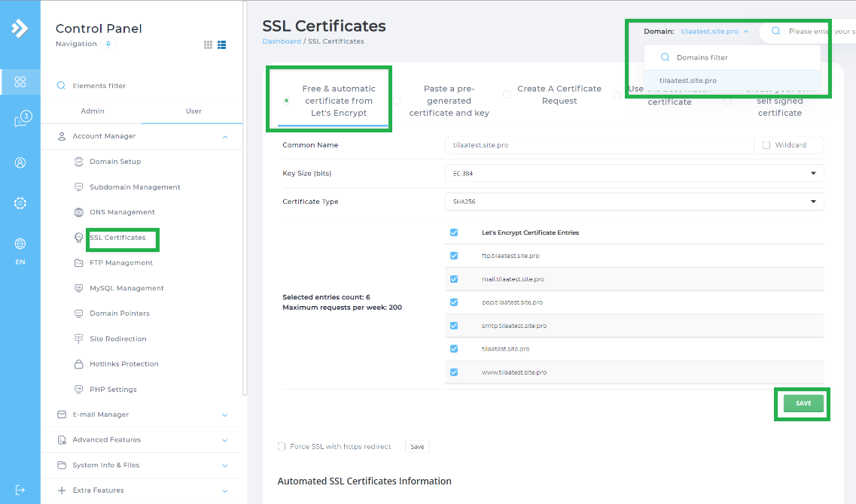Choose tilaatest.site.pro in domain list

click(732, 80)
